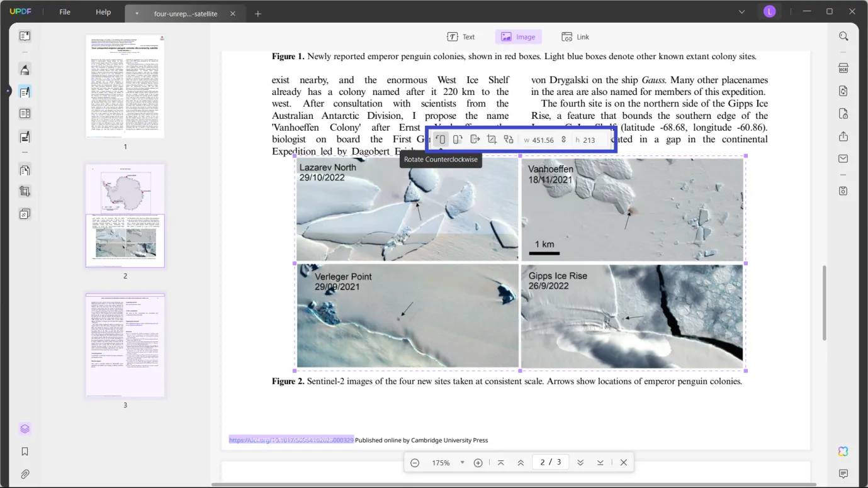This screenshot has width=868, height=488.
Task: Switch to Text editing mode
Action: coord(461,37)
